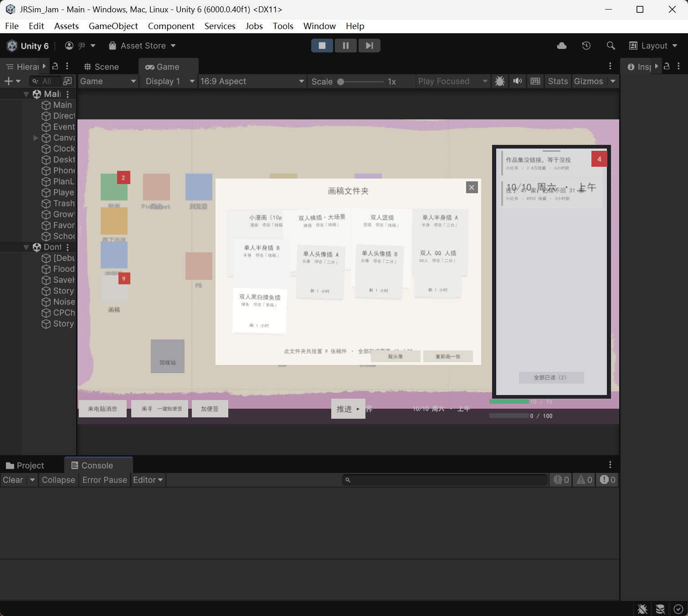The width and height of the screenshot is (688, 616).
Task: Toggle Mute Audio speaker icon
Action: (x=518, y=81)
